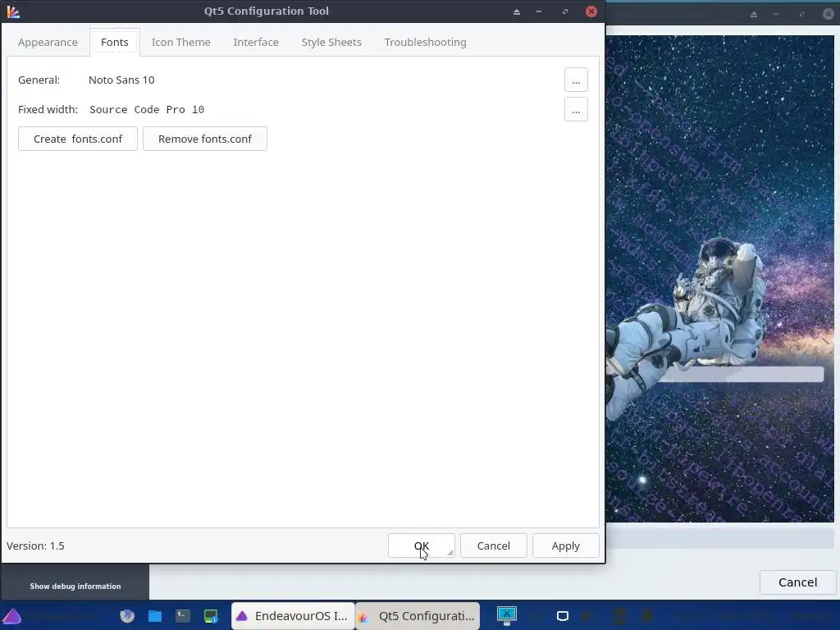This screenshot has width=840, height=630.
Task: Select Qt5 Configurati... taskbar entry
Action: click(418, 616)
